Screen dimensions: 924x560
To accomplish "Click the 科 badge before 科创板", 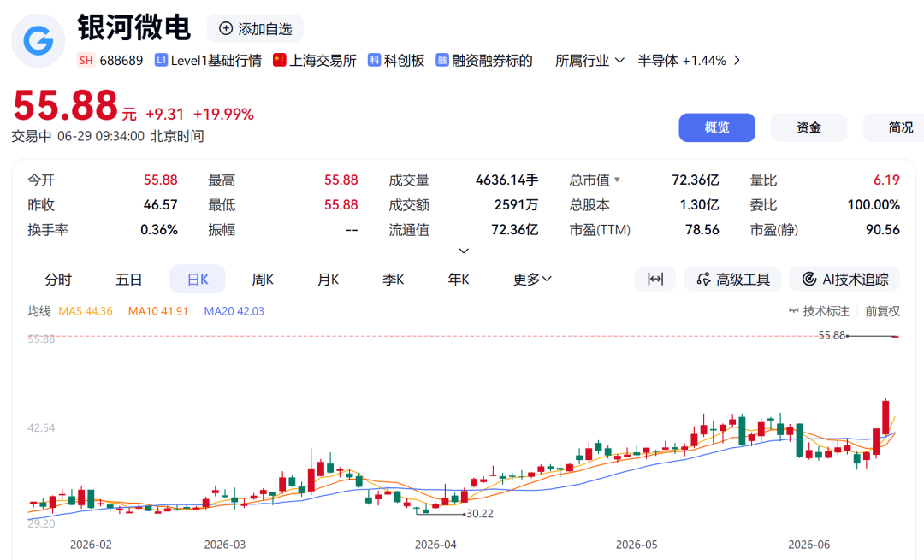I will pyautogui.click(x=374, y=60).
